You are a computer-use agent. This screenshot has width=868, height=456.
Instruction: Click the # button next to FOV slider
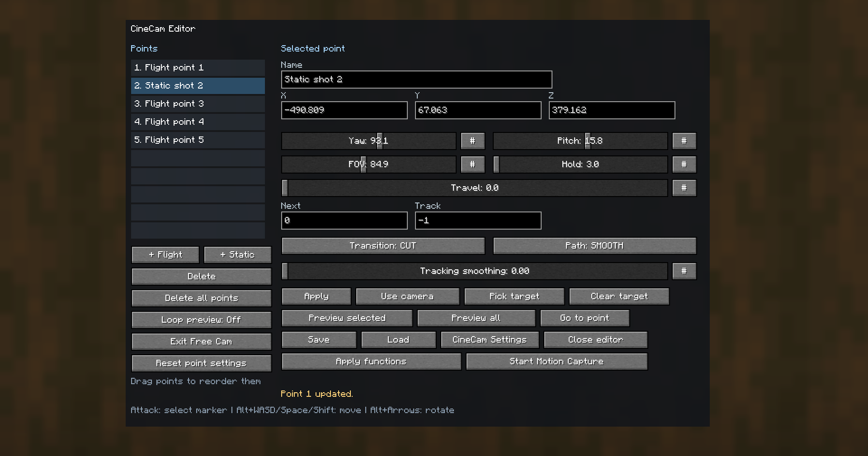472,165
